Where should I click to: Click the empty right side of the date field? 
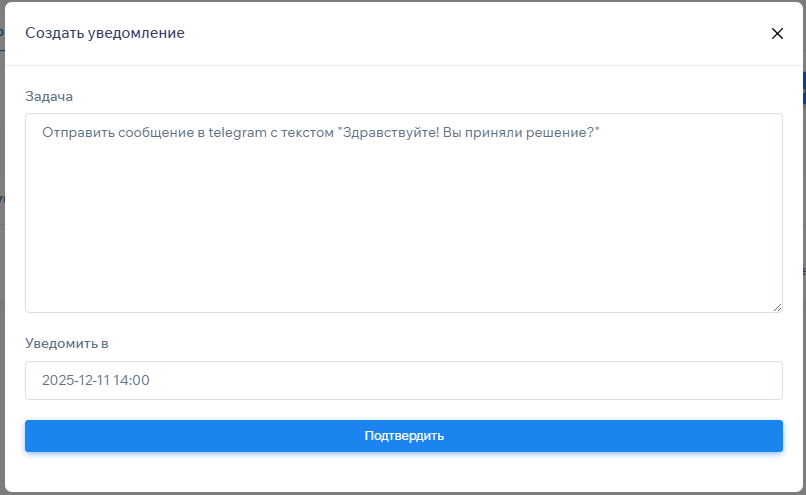coord(600,380)
